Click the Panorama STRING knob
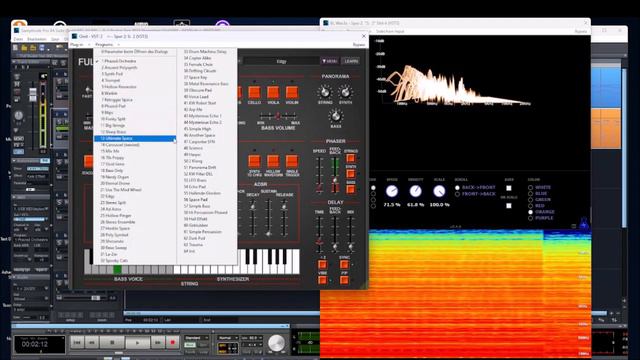 [325, 92]
